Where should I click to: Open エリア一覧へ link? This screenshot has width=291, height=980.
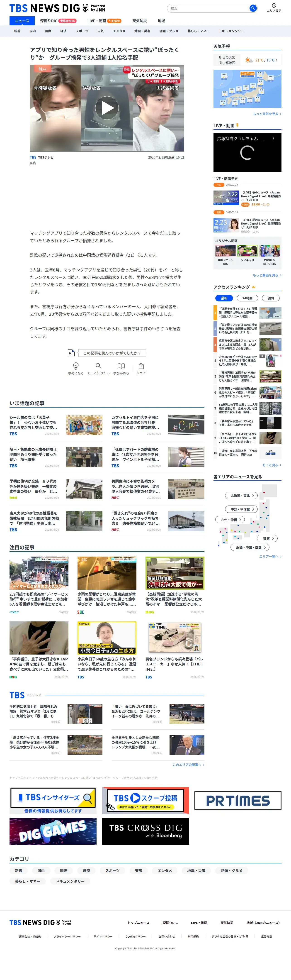pyautogui.click(x=270, y=556)
